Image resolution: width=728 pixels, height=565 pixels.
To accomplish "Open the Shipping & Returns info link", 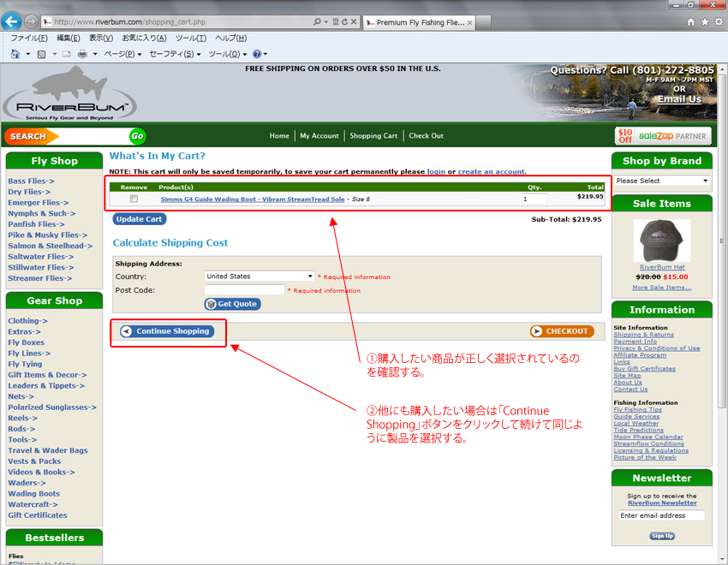I will (x=643, y=335).
